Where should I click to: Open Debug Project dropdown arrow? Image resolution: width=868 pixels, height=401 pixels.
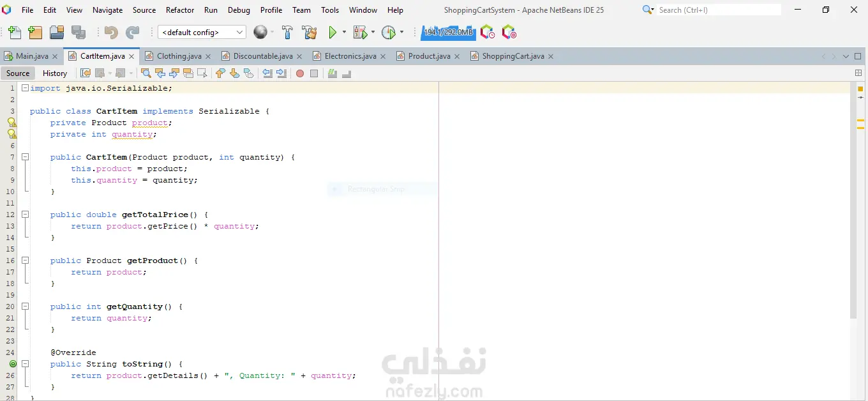[373, 33]
